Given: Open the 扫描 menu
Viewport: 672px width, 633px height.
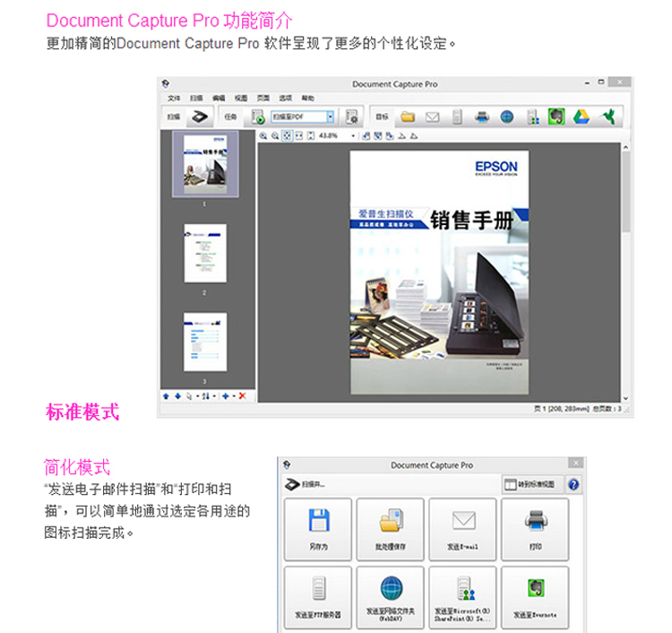Looking at the screenshot, I should (196, 99).
